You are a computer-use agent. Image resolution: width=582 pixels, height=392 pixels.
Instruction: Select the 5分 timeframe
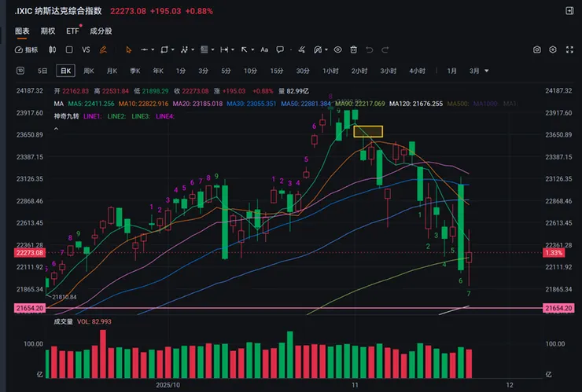[x=226, y=71]
